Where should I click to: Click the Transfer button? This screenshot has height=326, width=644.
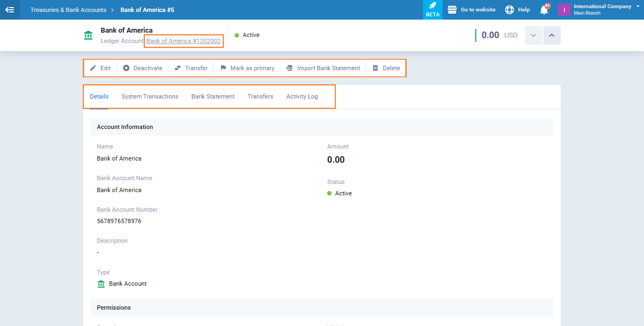click(192, 68)
